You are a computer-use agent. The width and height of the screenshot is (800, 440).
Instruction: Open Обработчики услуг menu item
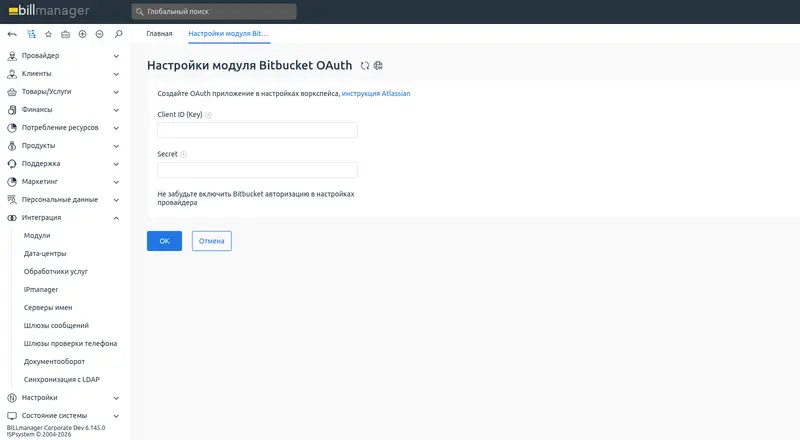[56, 272]
